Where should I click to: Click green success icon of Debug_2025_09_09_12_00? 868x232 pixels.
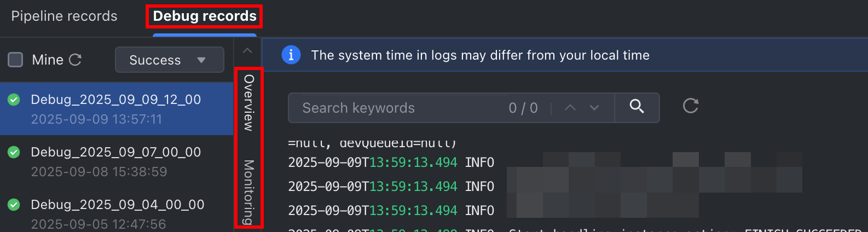tap(14, 100)
